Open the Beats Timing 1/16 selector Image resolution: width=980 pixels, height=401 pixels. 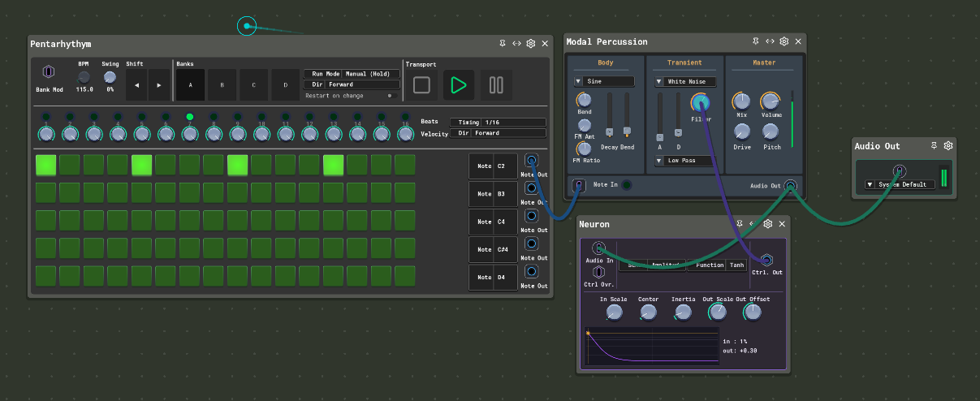(497, 122)
